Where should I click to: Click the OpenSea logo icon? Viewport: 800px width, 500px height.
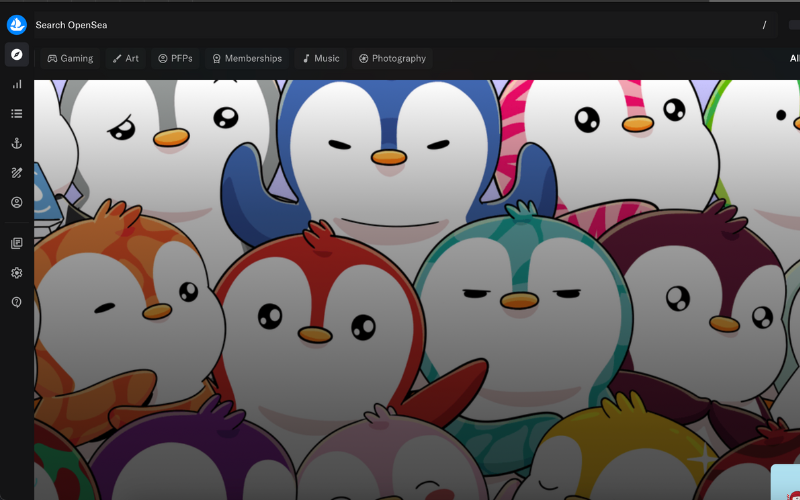17,24
